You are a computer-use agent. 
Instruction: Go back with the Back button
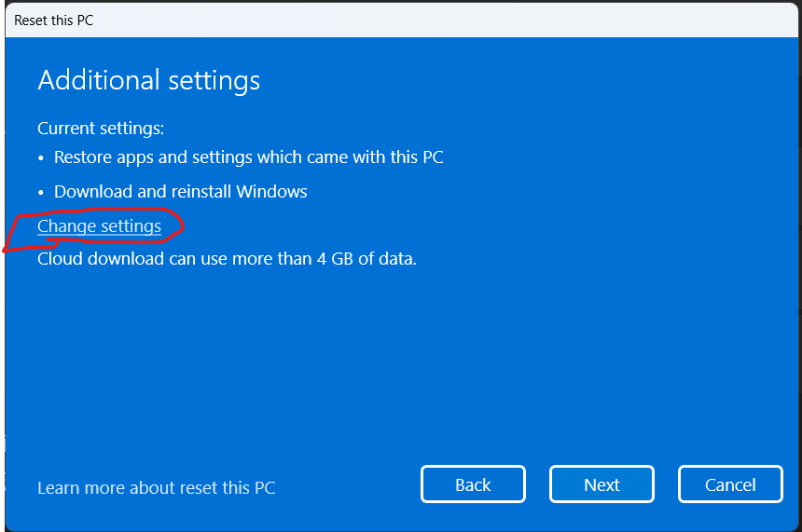pos(473,484)
